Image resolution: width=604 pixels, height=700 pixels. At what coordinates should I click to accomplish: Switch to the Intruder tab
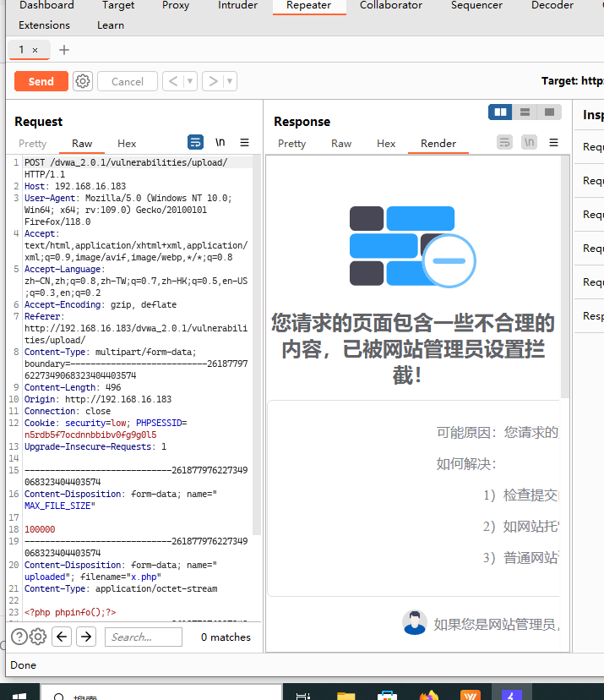click(237, 5)
